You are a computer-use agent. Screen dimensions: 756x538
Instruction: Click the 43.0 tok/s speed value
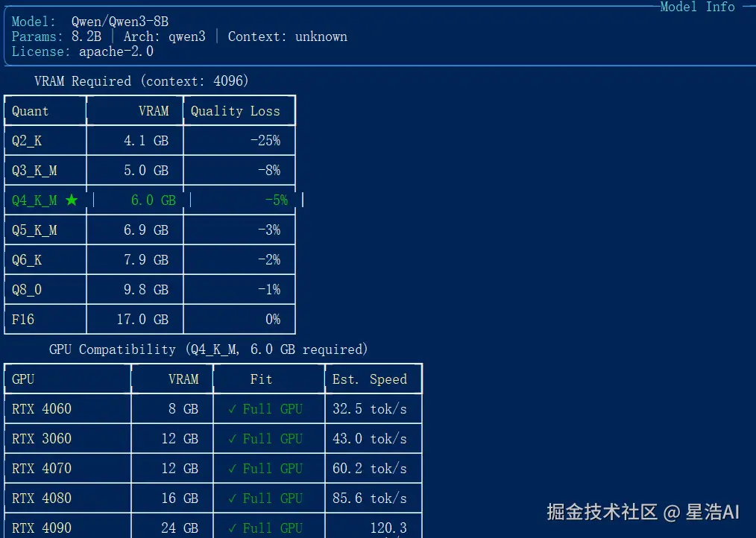click(x=369, y=439)
